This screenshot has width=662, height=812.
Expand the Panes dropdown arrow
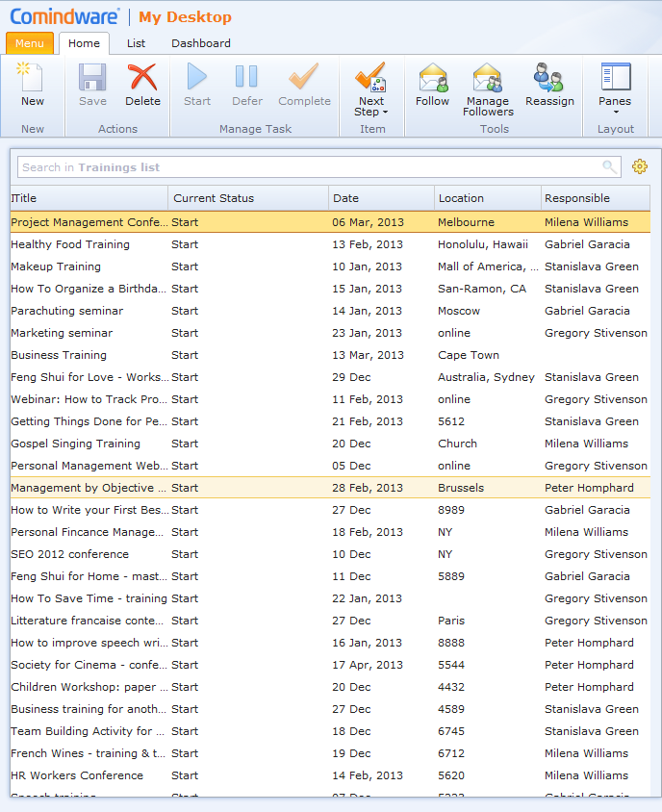[616, 113]
